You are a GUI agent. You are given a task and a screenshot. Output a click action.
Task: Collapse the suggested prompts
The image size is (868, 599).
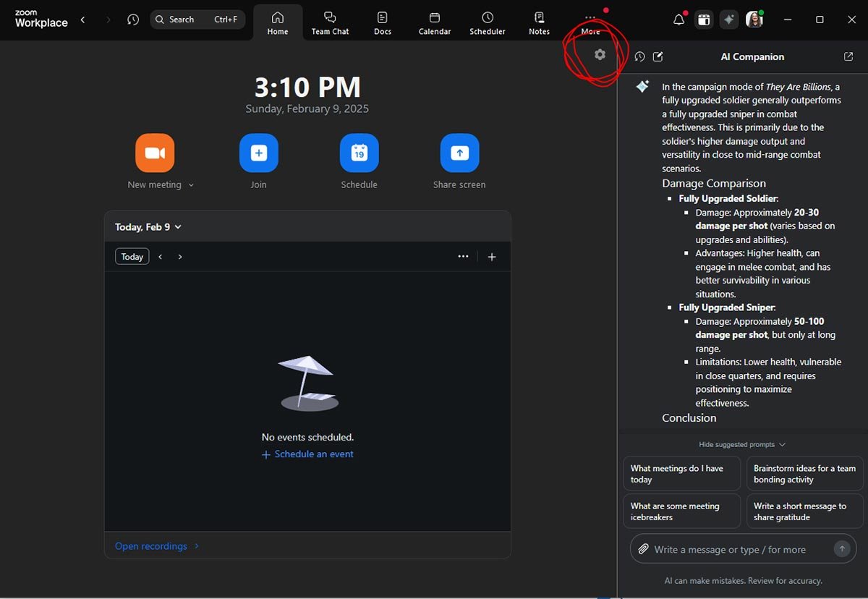[742, 444]
